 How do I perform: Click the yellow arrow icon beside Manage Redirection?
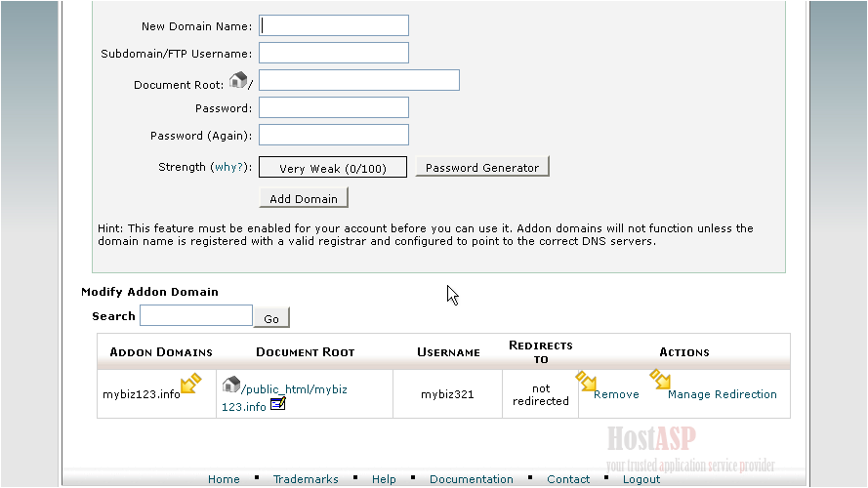[x=661, y=379]
